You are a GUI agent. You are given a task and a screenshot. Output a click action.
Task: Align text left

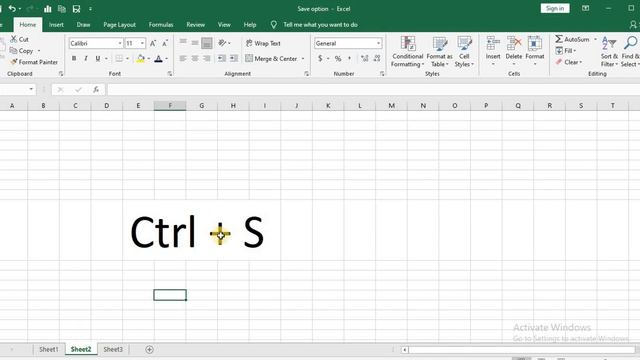183,59
